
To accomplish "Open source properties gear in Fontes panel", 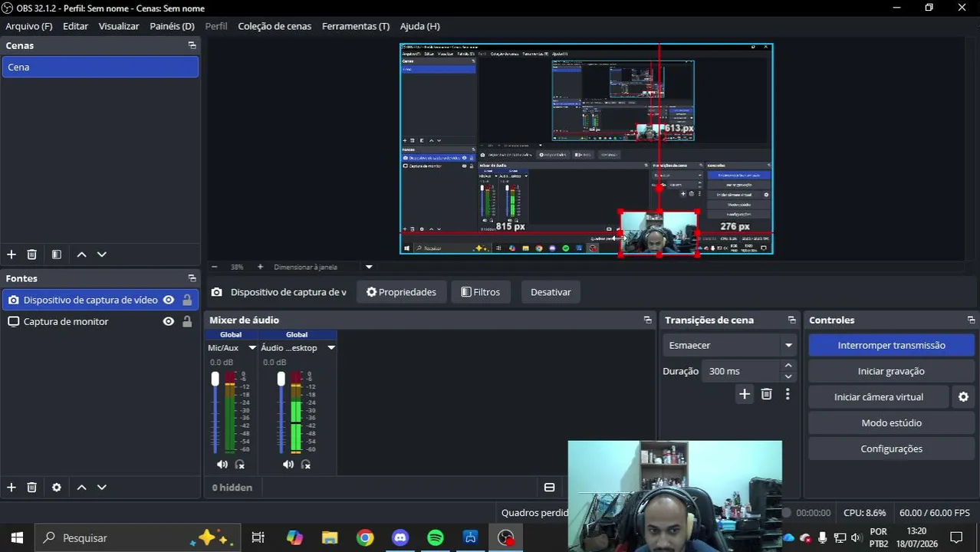I will (56, 488).
